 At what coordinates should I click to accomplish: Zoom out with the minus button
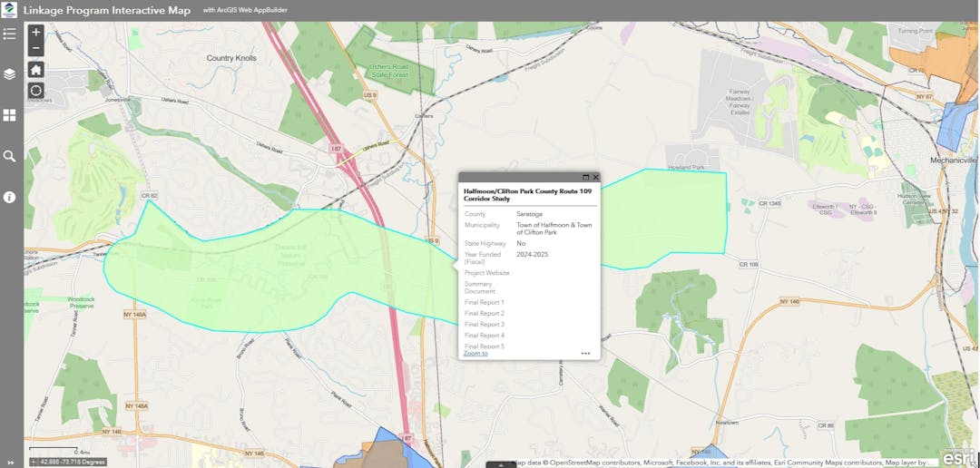pos(35,48)
